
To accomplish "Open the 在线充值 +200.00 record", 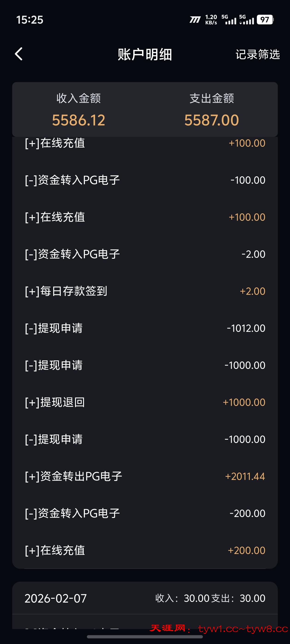I will (145, 550).
